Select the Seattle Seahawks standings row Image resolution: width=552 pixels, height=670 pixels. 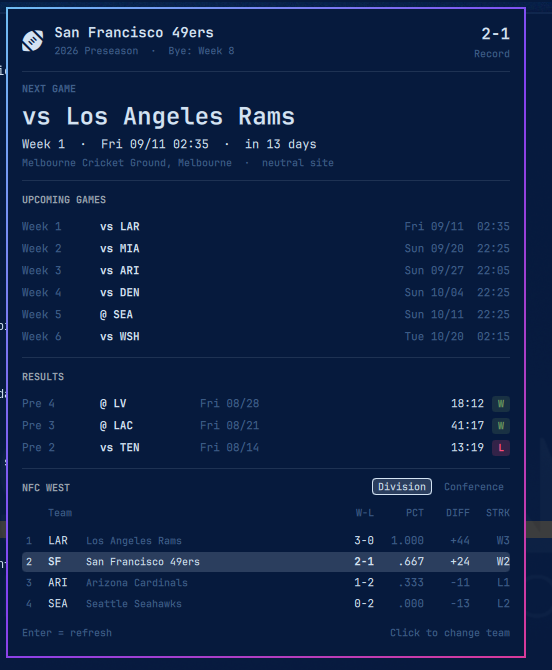266,603
